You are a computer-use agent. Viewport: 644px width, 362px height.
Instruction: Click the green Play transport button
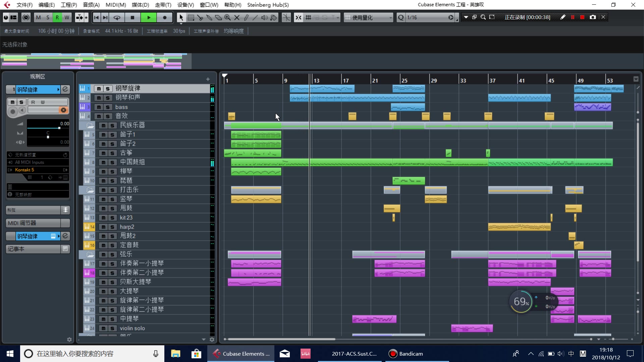click(x=149, y=17)
